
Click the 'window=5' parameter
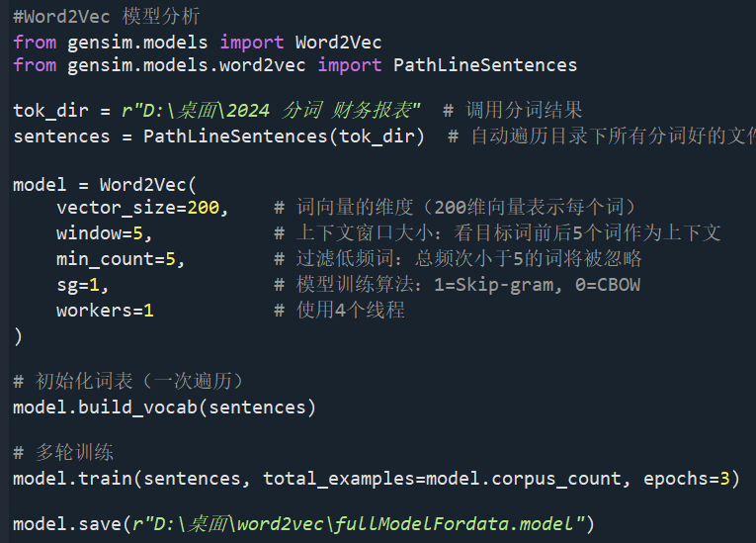100,233
